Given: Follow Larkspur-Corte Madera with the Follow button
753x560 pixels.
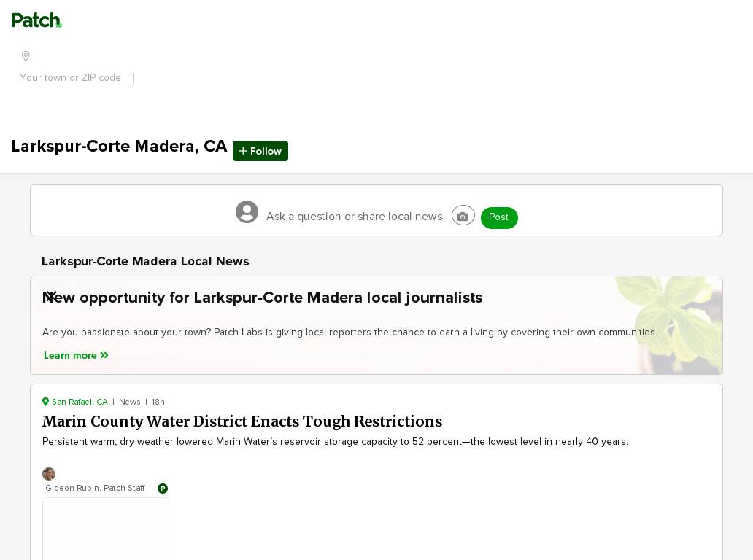Looking at the screenshot, I should (x=260, y=151).
